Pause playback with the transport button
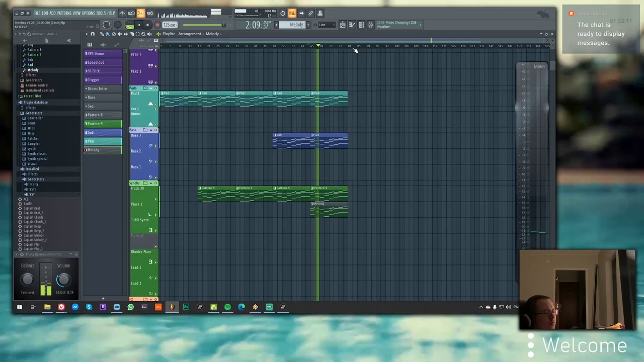This screenshot has width=644, height=362. [x=139, y=25]
